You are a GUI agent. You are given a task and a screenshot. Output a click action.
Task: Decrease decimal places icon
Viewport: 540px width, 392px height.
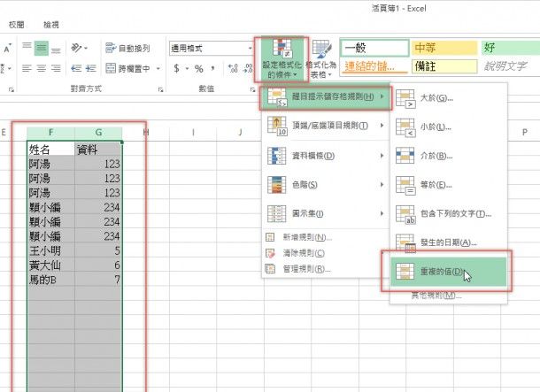click(248, 68)
